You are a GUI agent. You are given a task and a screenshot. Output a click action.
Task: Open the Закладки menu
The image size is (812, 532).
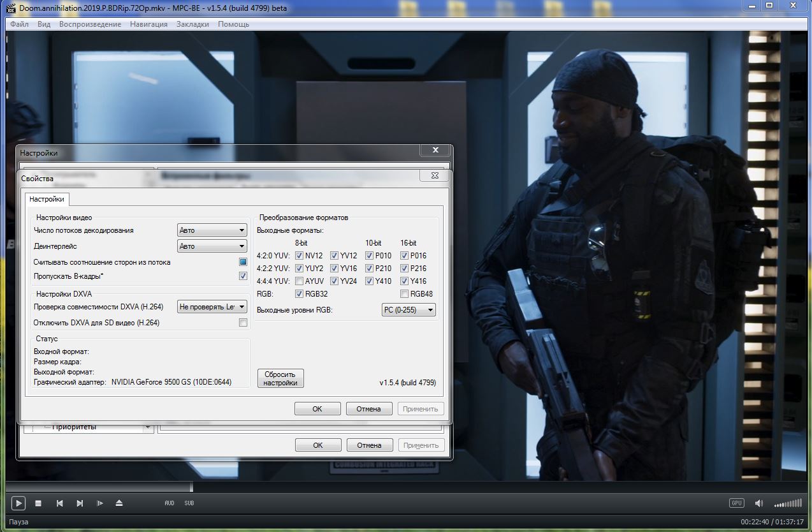point(192,24)
